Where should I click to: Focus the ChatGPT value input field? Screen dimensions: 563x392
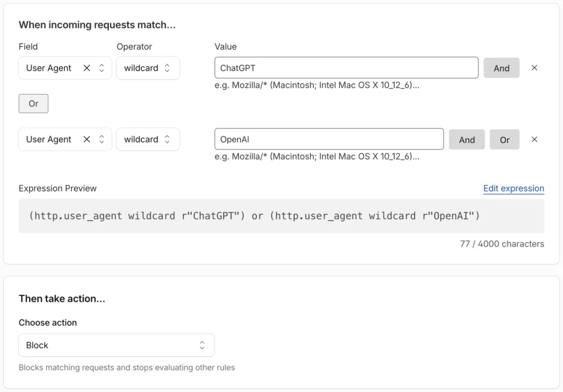pyautogui.click(x=346, y=68)
